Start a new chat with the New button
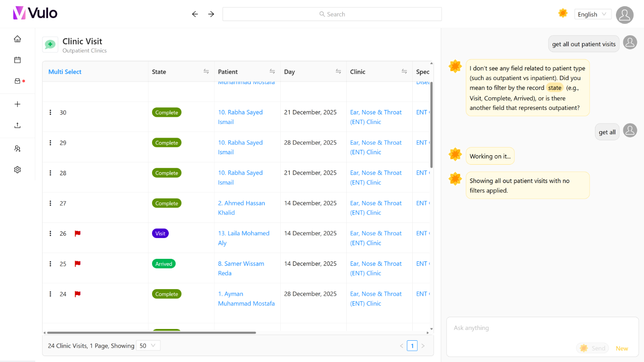Viewport: 644px width, 362px height. 622,348
